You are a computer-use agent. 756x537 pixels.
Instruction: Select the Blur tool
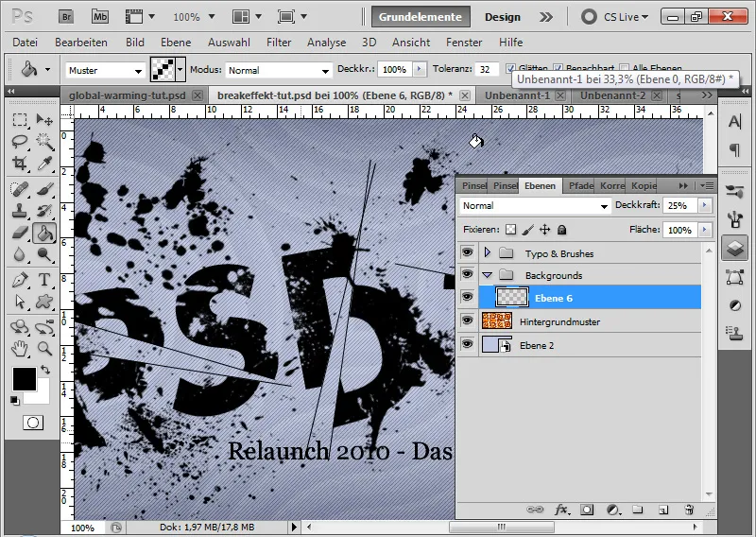coord(19,254)
